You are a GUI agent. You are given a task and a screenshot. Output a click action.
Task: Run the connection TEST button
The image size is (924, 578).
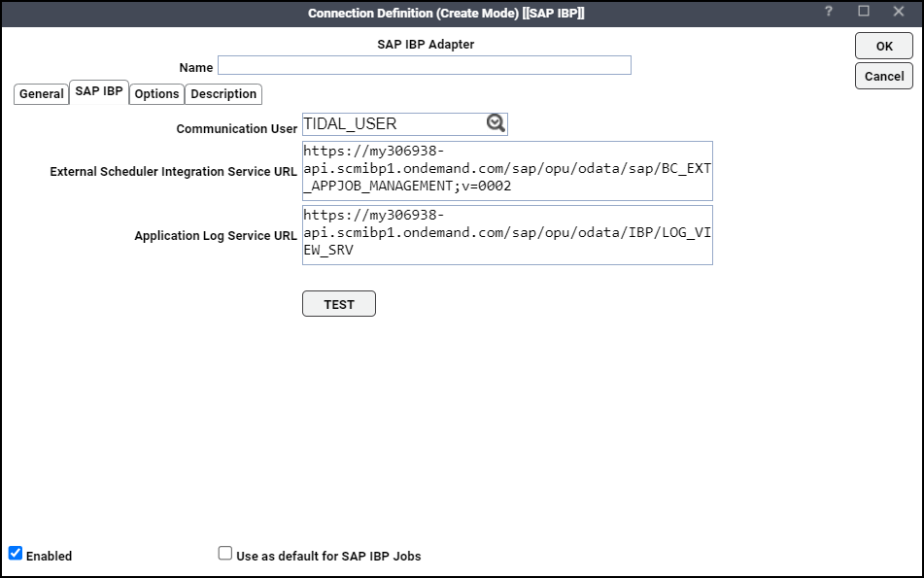click(x=339, y=304)
